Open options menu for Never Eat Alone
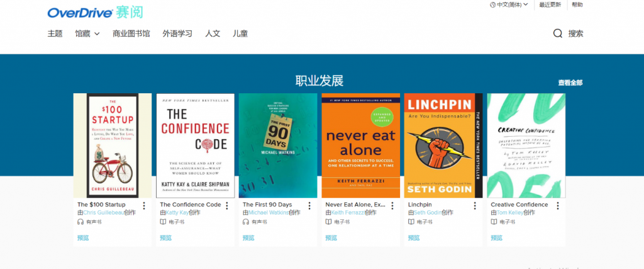This screenshot has width=644, height=269. point(392,205)
